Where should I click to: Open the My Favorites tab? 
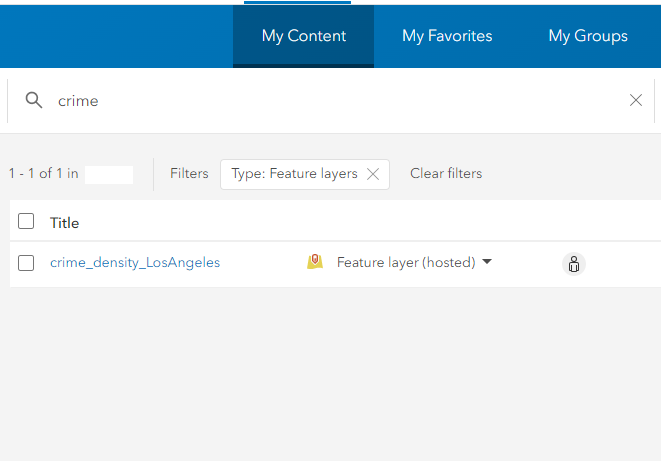pos(447,36)
